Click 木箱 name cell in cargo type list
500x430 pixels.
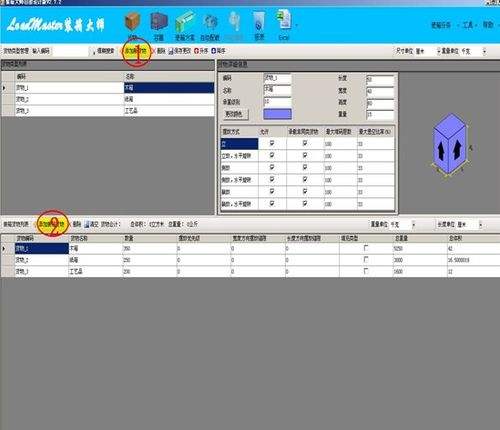169,88
